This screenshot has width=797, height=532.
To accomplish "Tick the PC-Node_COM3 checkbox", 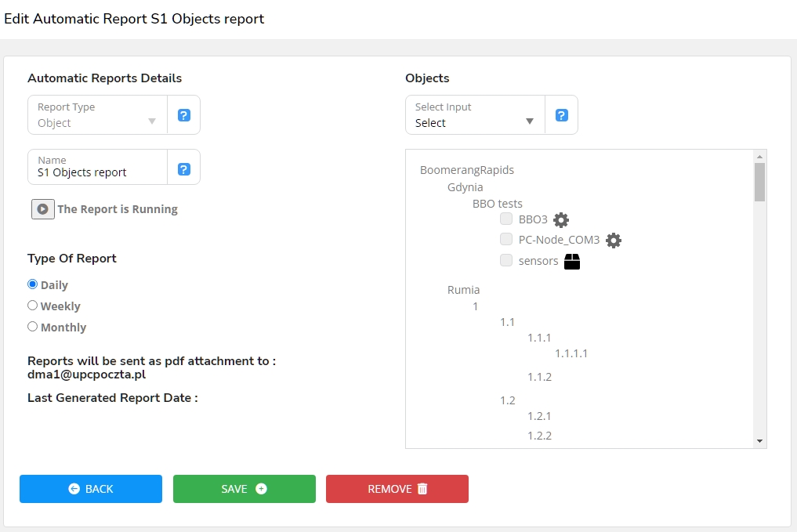I will (x=506, y=240).
